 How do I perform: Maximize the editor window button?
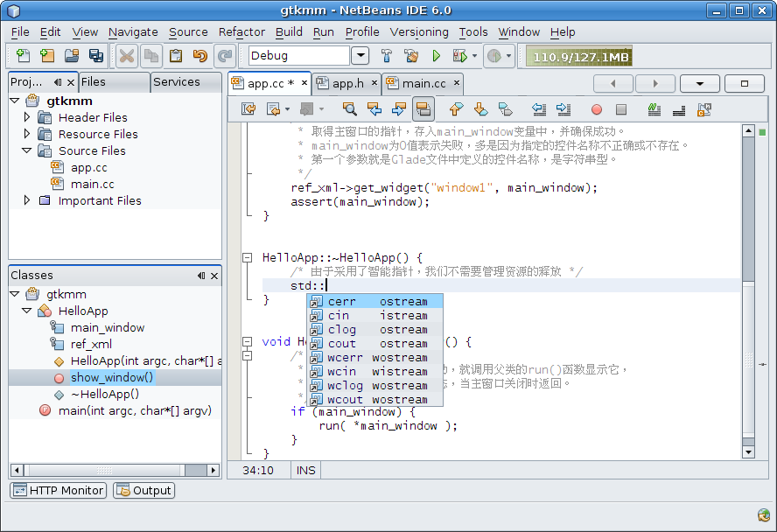click(745, 83)
